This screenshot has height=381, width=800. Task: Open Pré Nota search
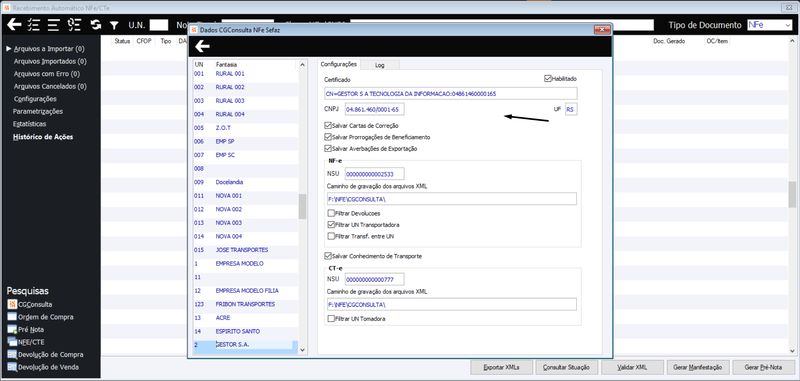point(26,329)
